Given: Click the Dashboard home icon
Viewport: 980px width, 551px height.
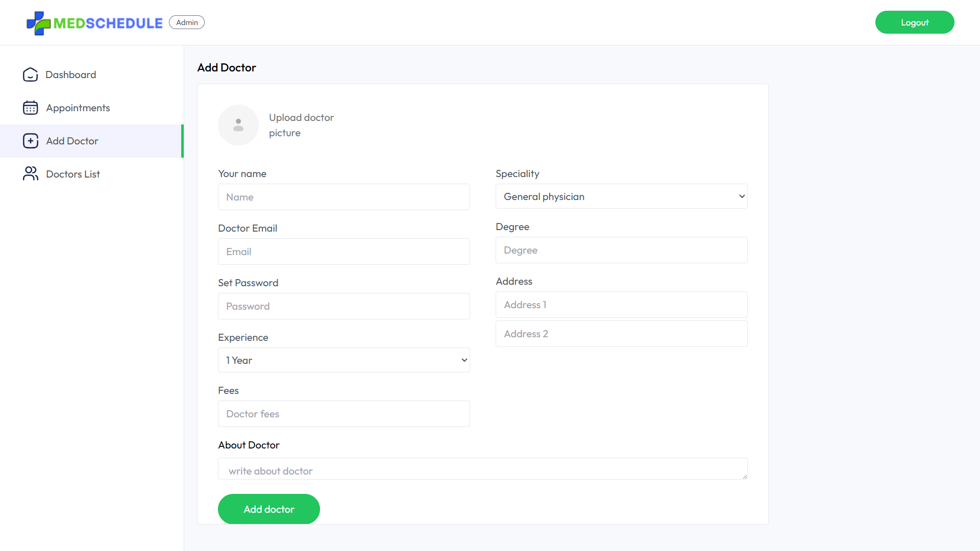Looking at the screenshot, I should click(31, 74).
